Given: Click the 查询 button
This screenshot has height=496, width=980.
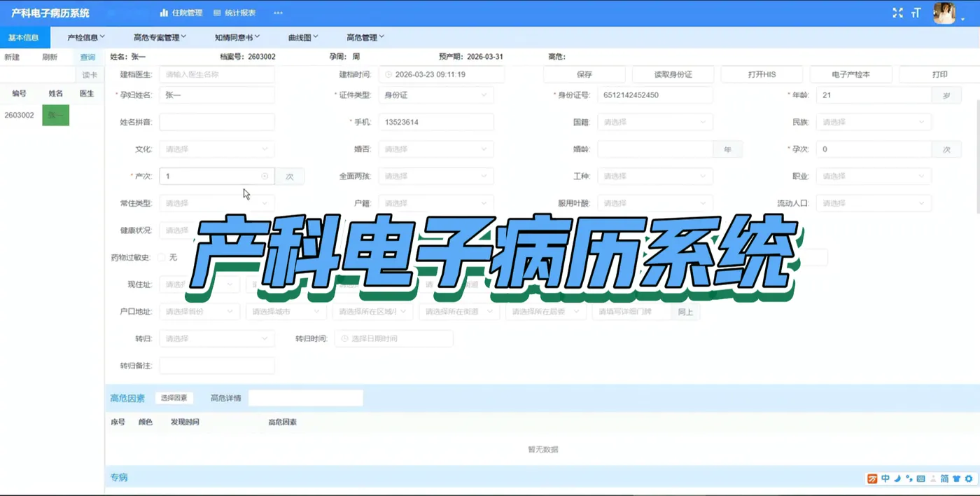Looking at the screenshot, I should (x=87, y=57).
